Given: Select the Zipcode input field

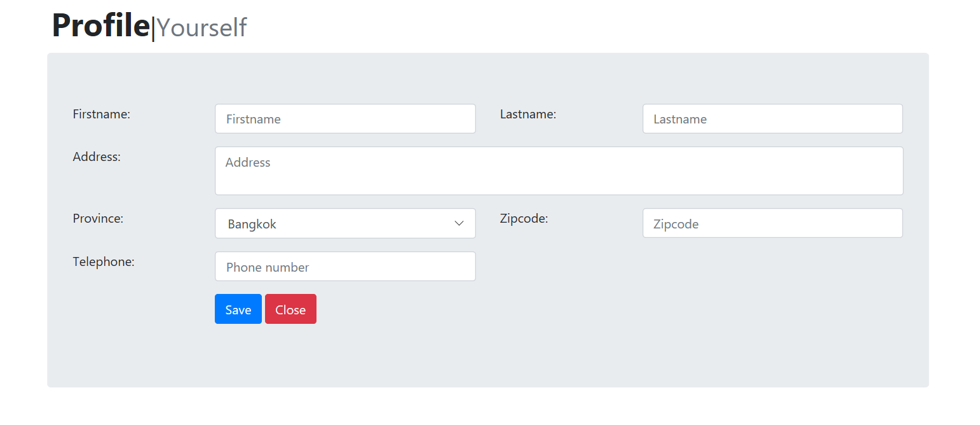Looking at the screenshot, I should coord(772,224).
